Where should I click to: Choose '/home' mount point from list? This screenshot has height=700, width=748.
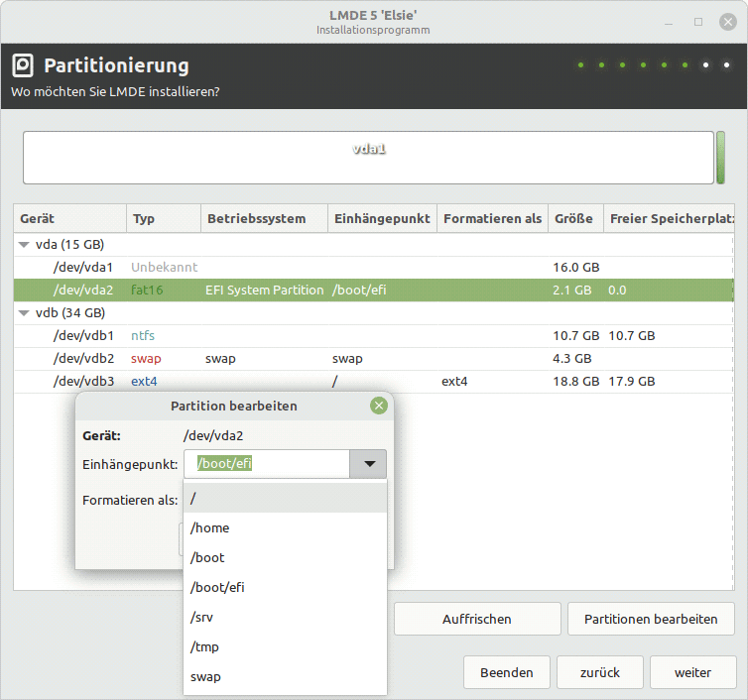285,527
